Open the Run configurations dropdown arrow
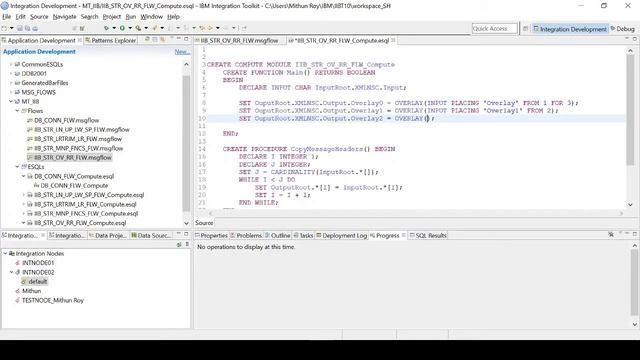 click(130, 28)
